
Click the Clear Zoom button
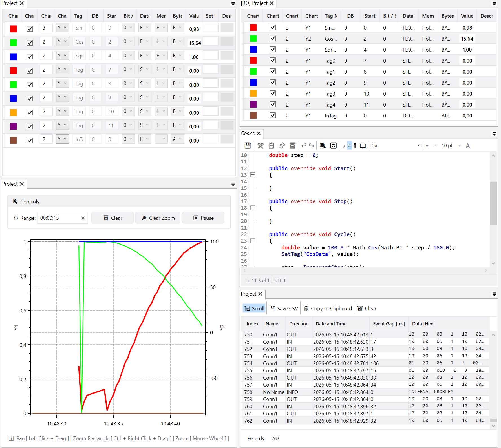point(158,218)
